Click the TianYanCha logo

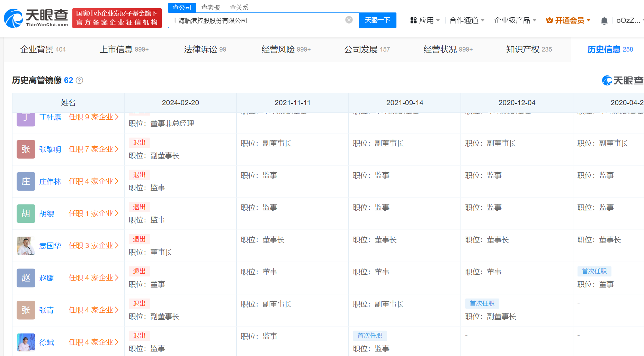click(x=36, y=18)
